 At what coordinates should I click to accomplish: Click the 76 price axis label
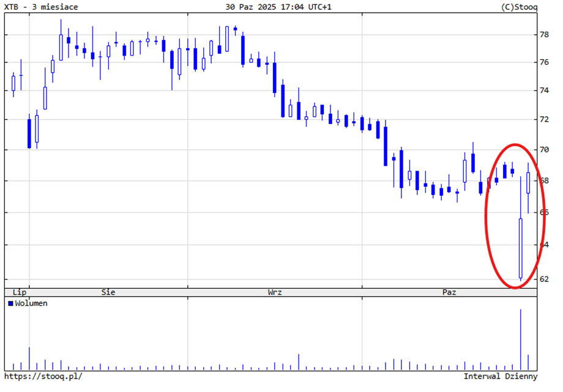tap(543, 62)
